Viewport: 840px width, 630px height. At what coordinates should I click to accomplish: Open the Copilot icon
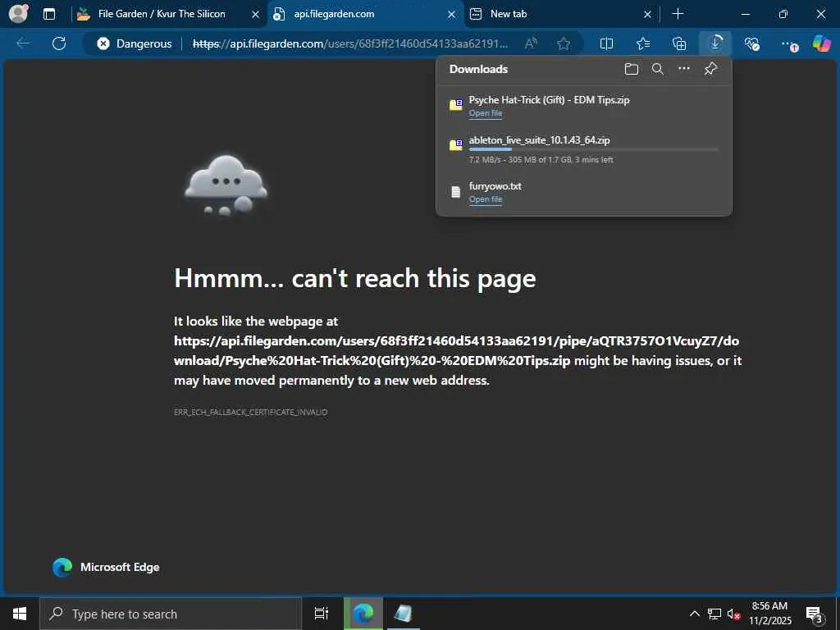pyautogui.click(x=821, y=43)
